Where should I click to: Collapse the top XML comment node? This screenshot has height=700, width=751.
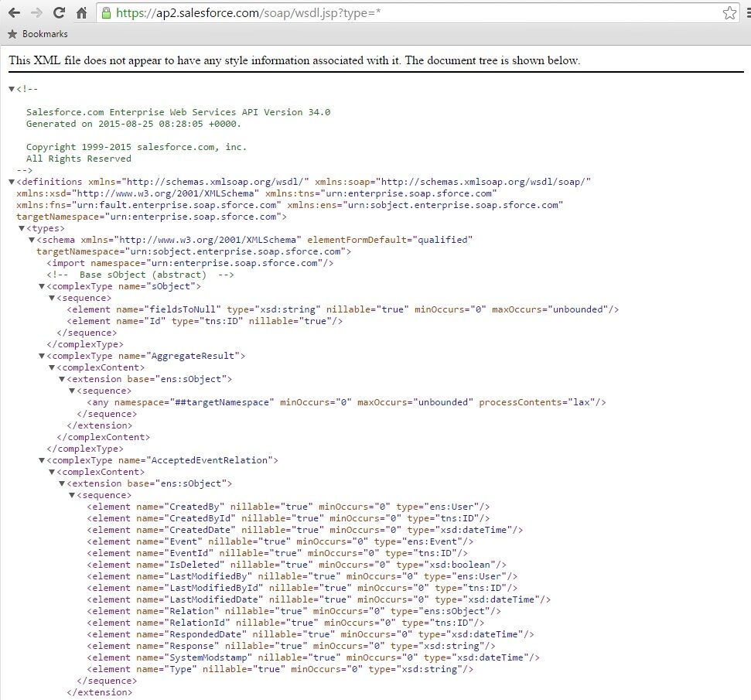tap(12, 89)
